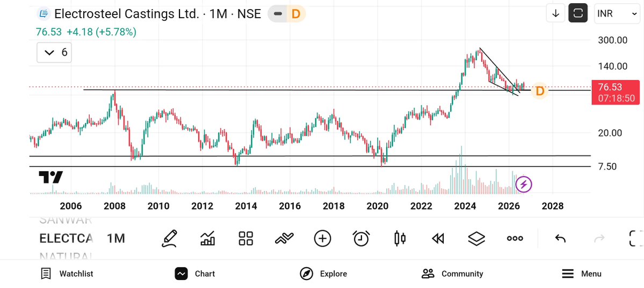The image size is (644, 288).
Task: Open the 1M interval selector
Action: 116,238
